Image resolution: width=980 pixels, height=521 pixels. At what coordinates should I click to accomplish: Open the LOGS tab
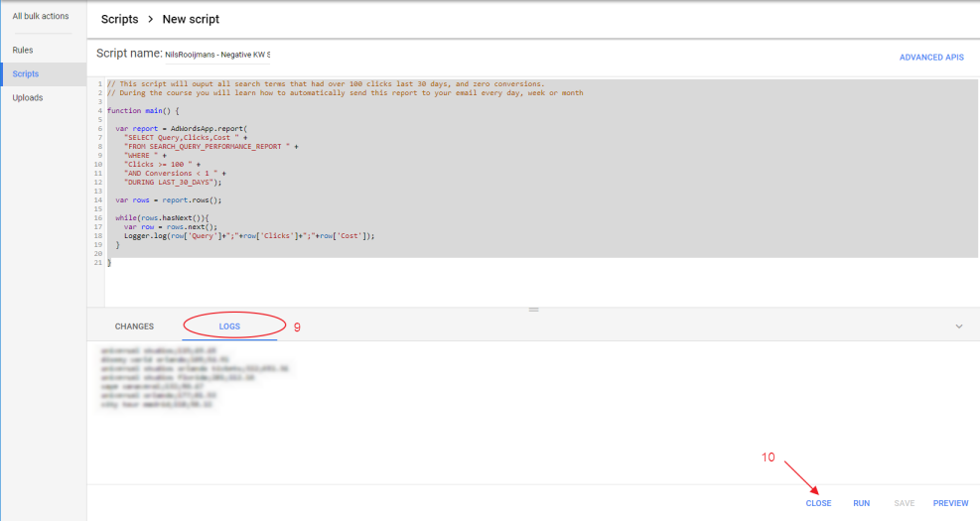229,326
